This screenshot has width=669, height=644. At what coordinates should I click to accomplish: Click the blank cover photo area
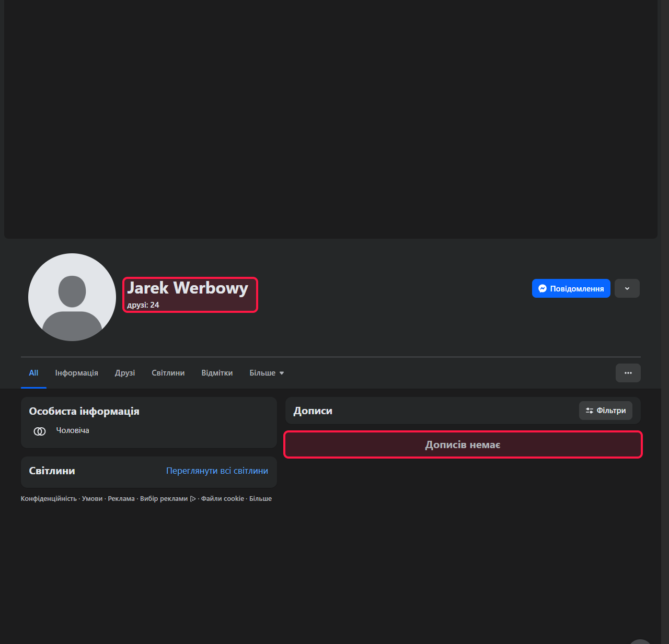pos(331,119)
